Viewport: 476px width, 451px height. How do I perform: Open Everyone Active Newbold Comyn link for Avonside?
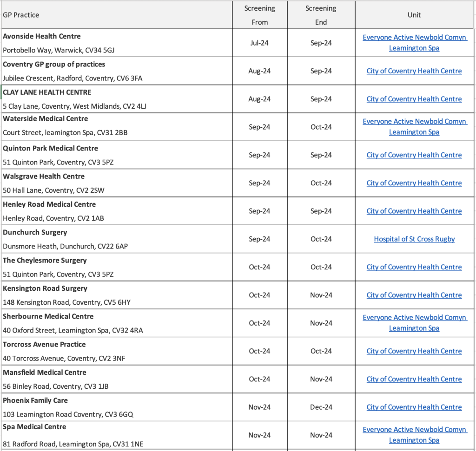(x=414, y=43)
